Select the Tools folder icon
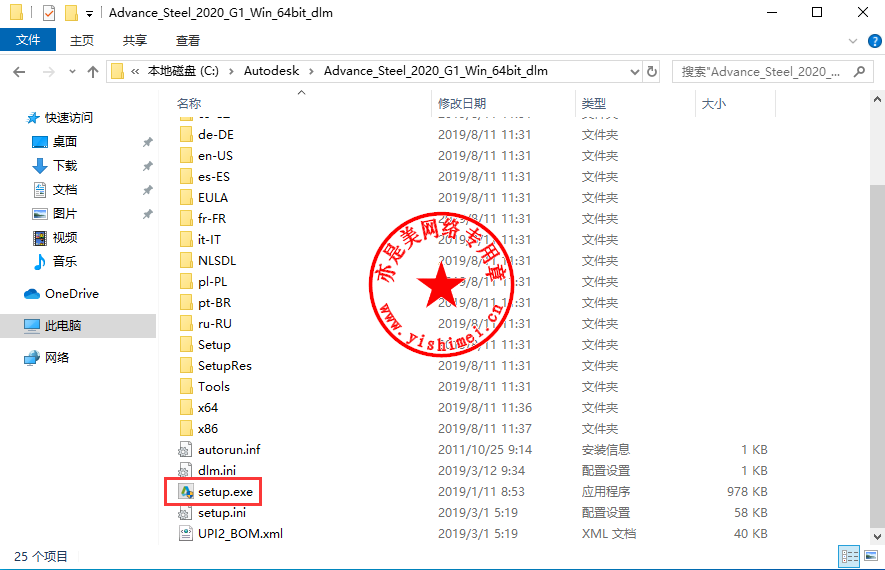 pos(186,387)
